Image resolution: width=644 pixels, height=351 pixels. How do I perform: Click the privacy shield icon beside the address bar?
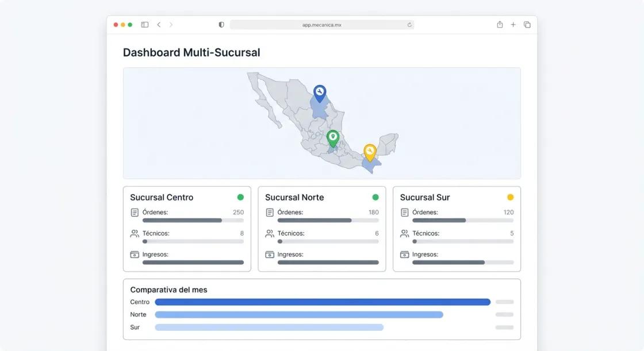coord(221,24)
